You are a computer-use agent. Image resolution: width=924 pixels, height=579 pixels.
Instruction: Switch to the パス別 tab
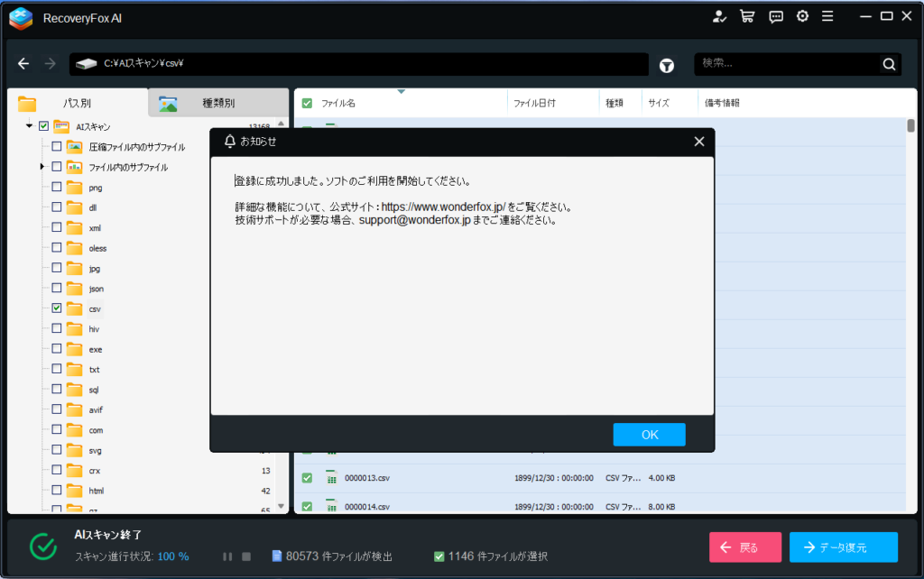coord(77,104)
